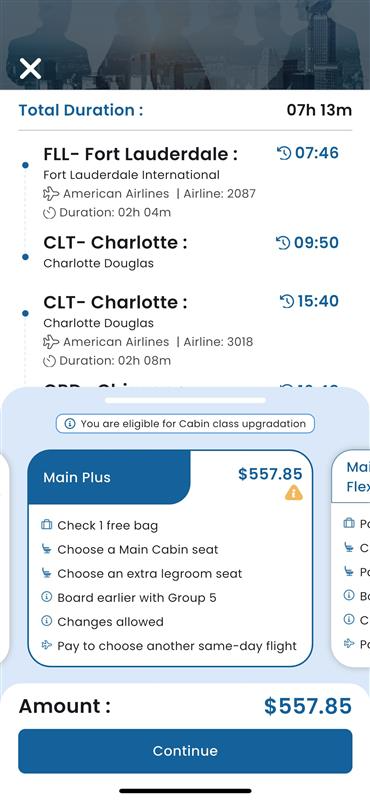Select the Main Plus fare card
Image resolution: width=370 pixels, height=800 pixels.
pyautogui.click(x=170, y=558)
